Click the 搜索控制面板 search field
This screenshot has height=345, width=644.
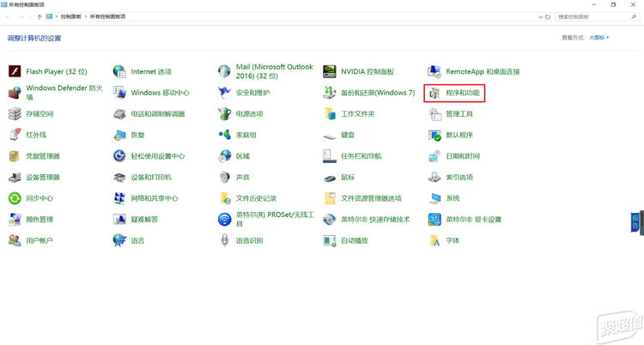tap(592, 16)
